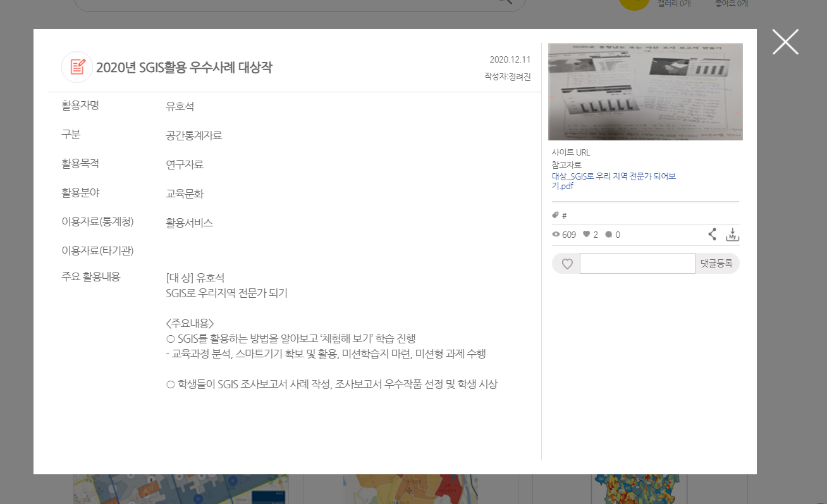Click the 댓글등록 button
Image resolution: width=827 pixels, height=504 pixels.
pos(716,263)
